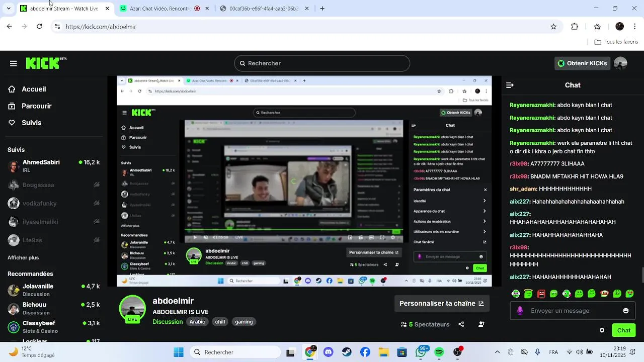Image resolution: width=644 pixels, height=362 pixels.
Task: Insert the red angry emote
Action: click(541, 294)
